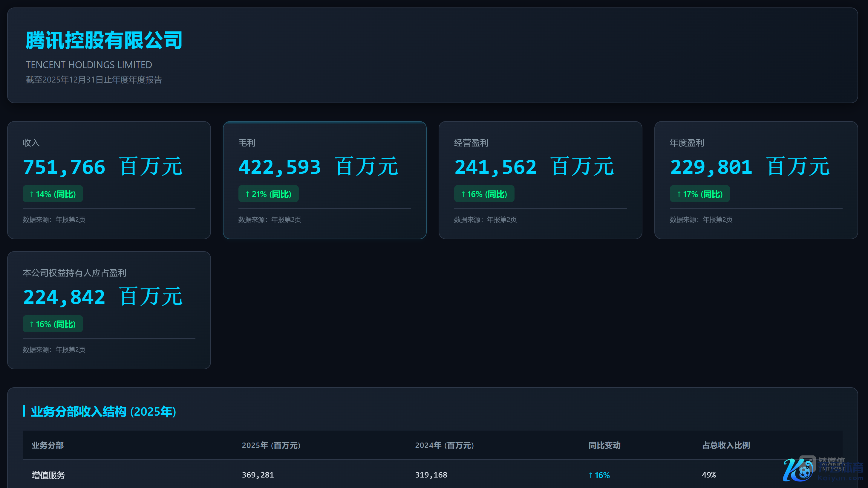
Task: Select the 241,562 百万元 operating profit value
Action: (x=534, y=167)
